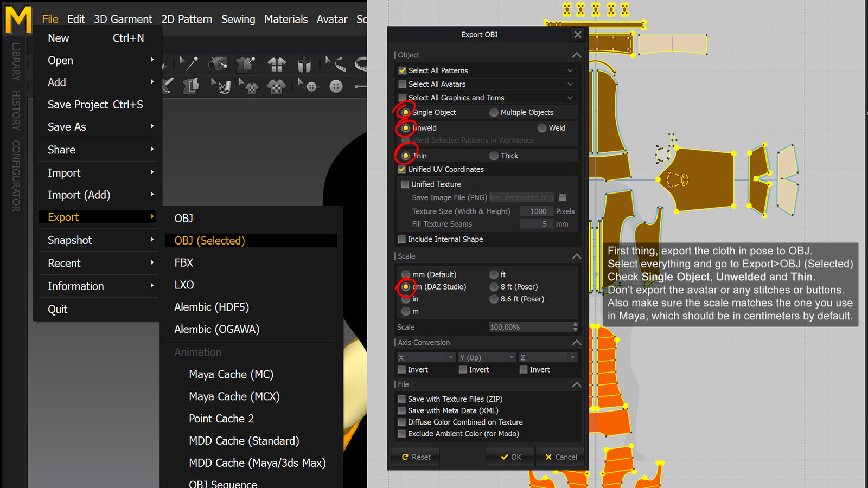Toggle Unified UV Coordinates checkbox
868x488 pixels.
402,169
